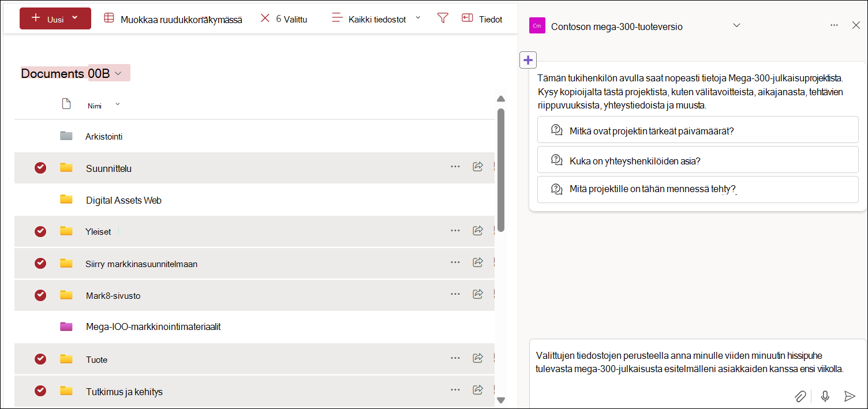Open the Yleiset folder
868x409 pixels.
98,232
